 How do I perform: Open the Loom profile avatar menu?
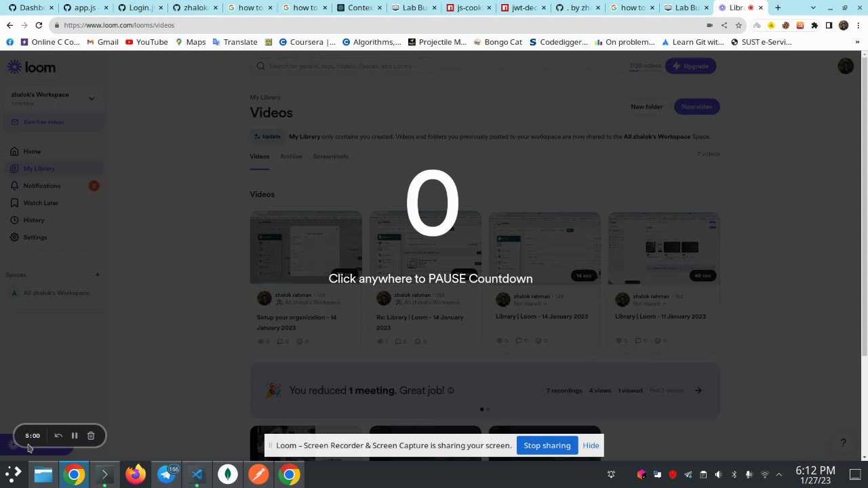[x=846, y=66]
